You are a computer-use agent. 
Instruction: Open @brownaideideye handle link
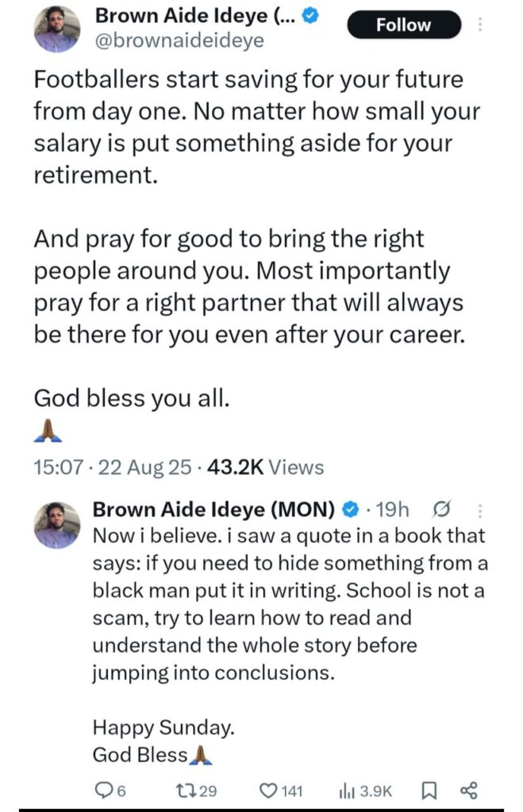[x=179, y=40]
